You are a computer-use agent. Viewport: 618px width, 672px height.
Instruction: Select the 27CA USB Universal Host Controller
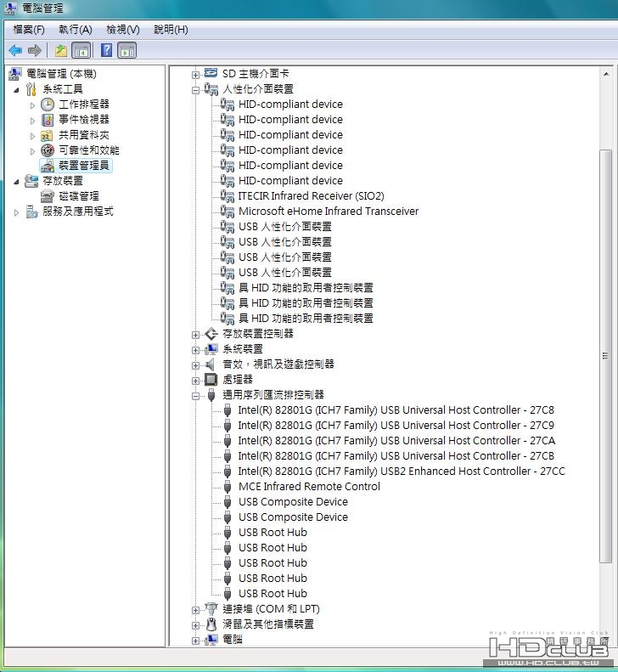pyautogui.click(x=396, y=441)
